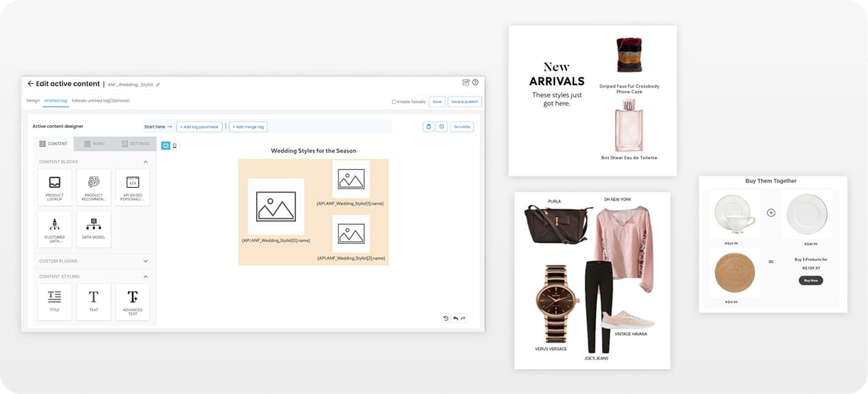Edit the ANF_Wedding_Stylist name with pencil icon

(158, 85)
